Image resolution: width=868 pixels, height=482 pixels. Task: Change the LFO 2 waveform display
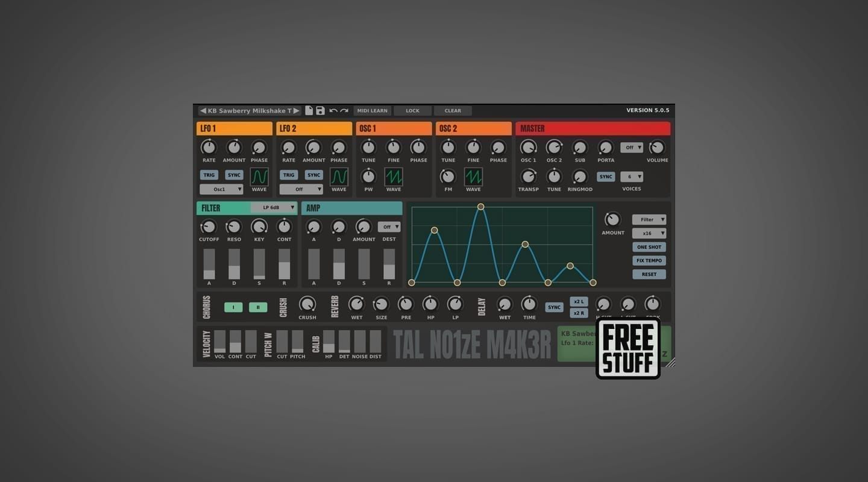tap(339, 177)
